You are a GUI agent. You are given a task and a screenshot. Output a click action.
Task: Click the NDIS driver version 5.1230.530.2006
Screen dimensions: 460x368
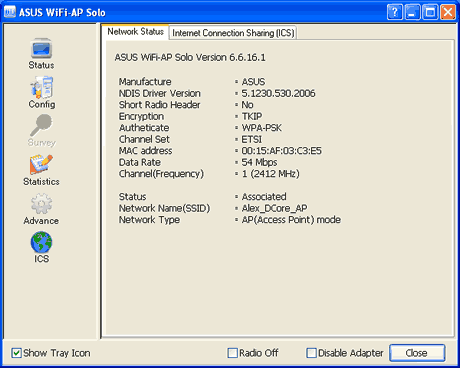pos(278,93)
